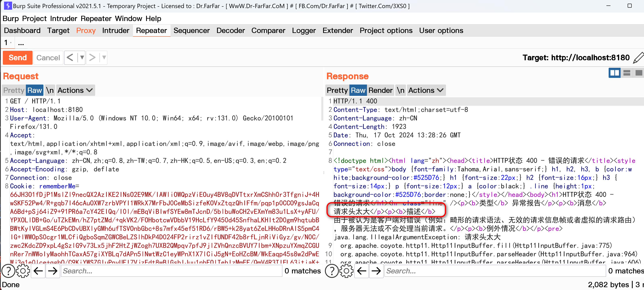Viewport: 644px width, 290px height.
Task: Click Target: http://localhost:8180 label
Action: click(x=576, y=58)
